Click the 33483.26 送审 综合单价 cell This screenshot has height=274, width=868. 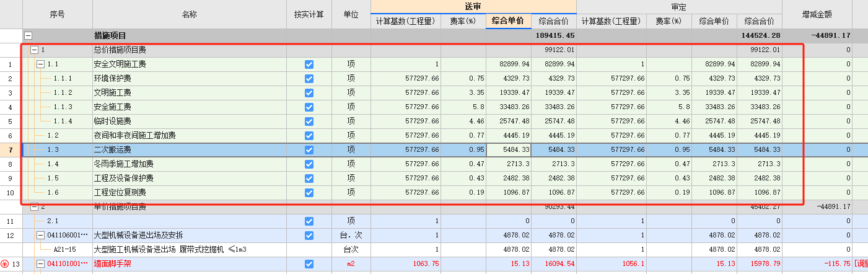click(508, 107)
